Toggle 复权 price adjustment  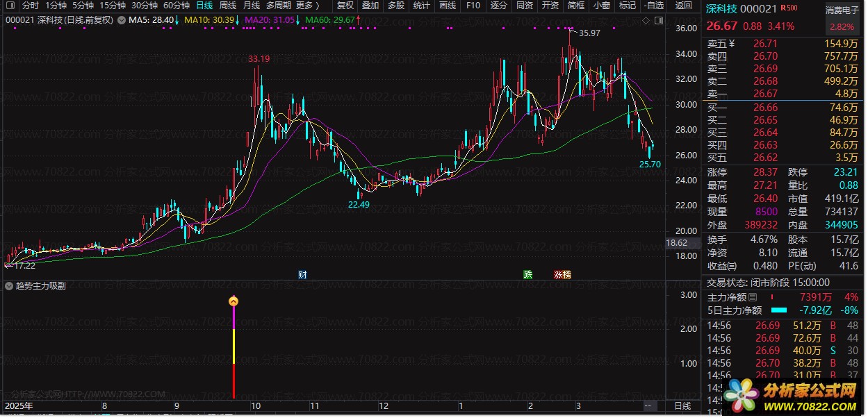(345, 6)
